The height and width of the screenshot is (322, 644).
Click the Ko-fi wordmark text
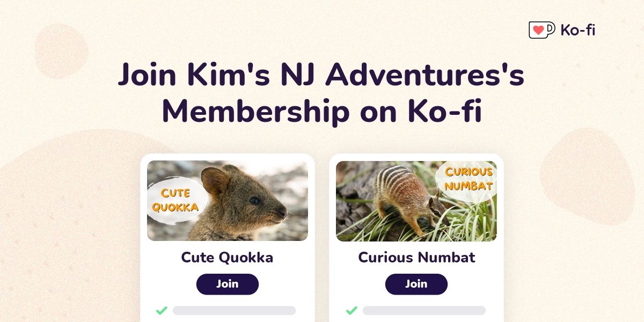pos(578,30)
